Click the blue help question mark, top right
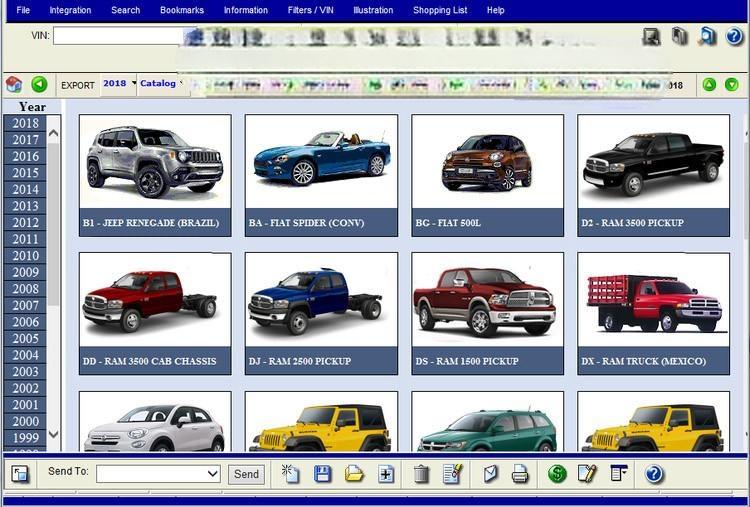The image size is (750, 507). point(734,37)
